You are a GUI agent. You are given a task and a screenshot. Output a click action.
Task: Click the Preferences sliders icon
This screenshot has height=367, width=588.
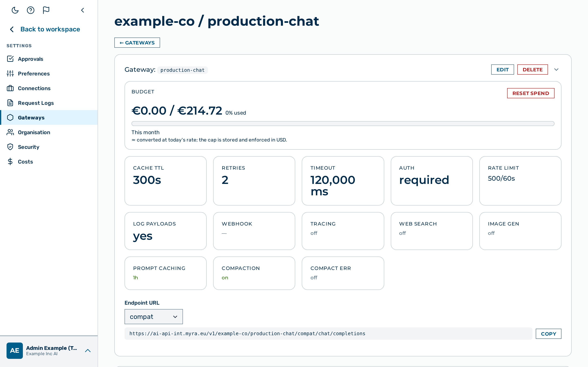click(x=10, y=74)
